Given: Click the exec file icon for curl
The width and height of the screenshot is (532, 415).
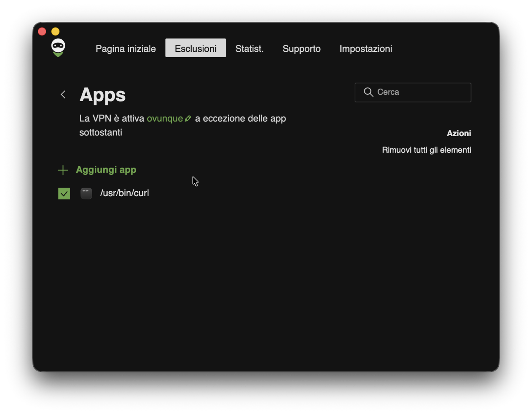Looking at the screenshot, I should click(x=86, y=193).
